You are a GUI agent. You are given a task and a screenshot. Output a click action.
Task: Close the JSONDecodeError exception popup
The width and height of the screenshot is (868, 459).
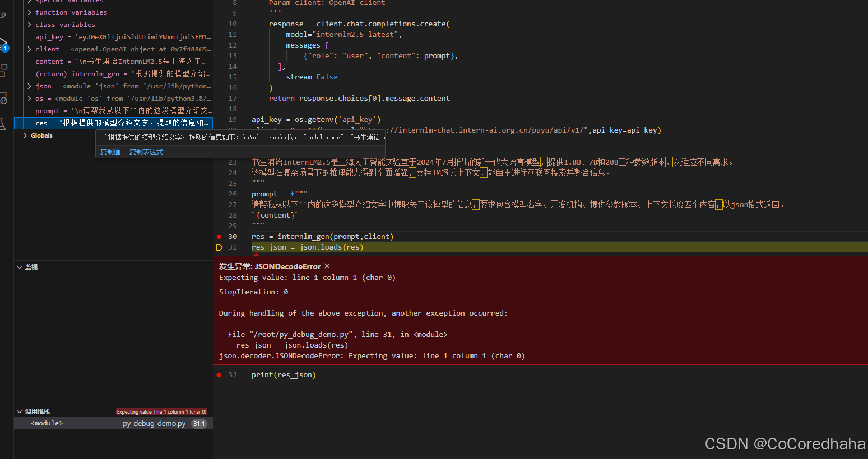click(327, 266)
